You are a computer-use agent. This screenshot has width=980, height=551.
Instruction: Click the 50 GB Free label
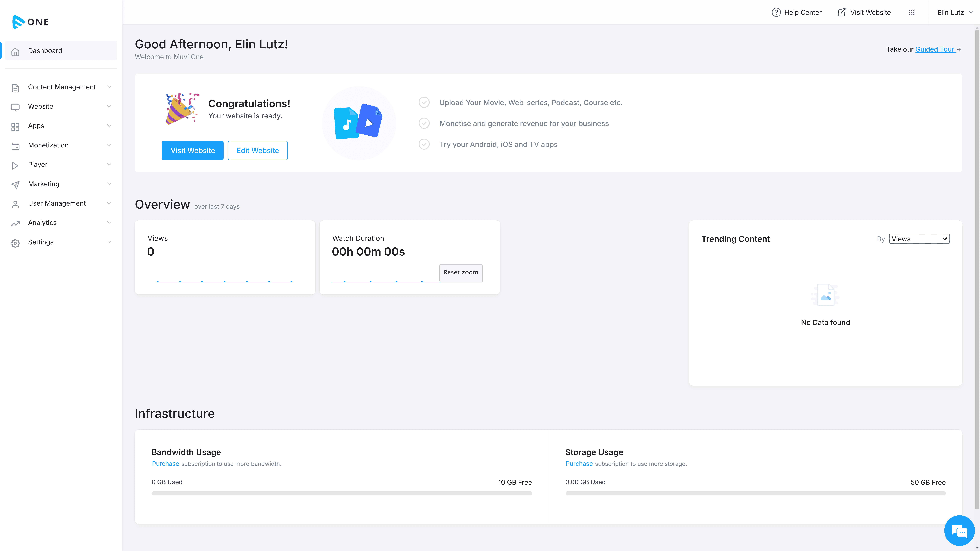click(928, 483)
